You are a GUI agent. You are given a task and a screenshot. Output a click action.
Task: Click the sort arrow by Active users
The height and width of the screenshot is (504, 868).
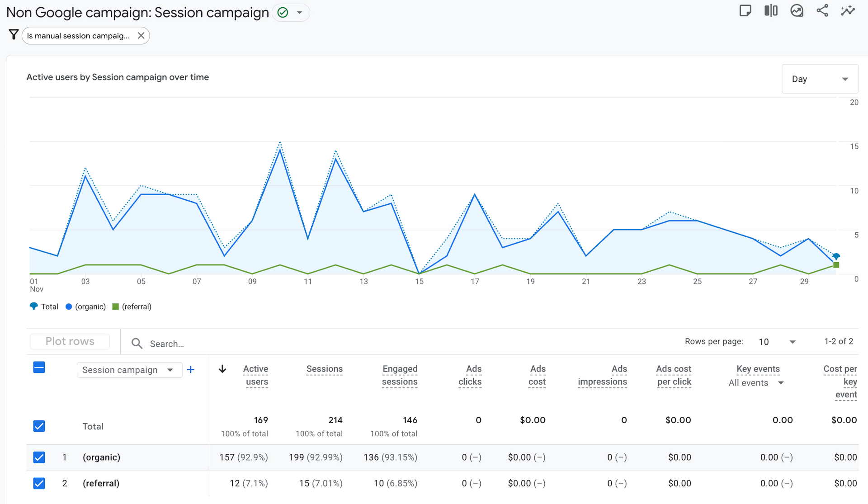[222, 369]
